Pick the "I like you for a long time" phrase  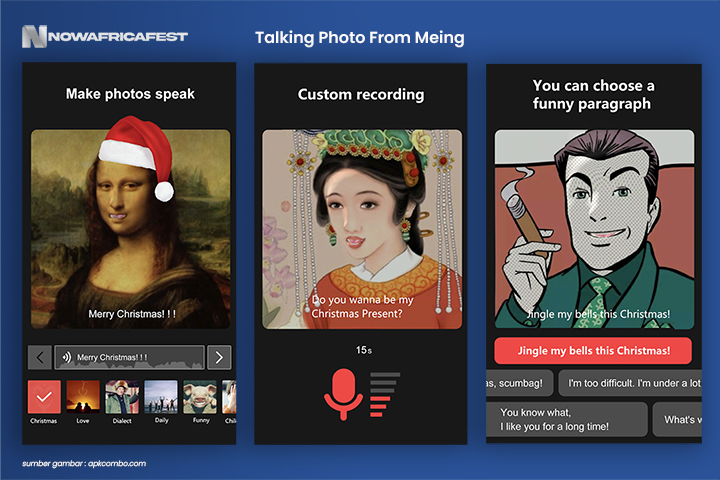click(567, 419)
